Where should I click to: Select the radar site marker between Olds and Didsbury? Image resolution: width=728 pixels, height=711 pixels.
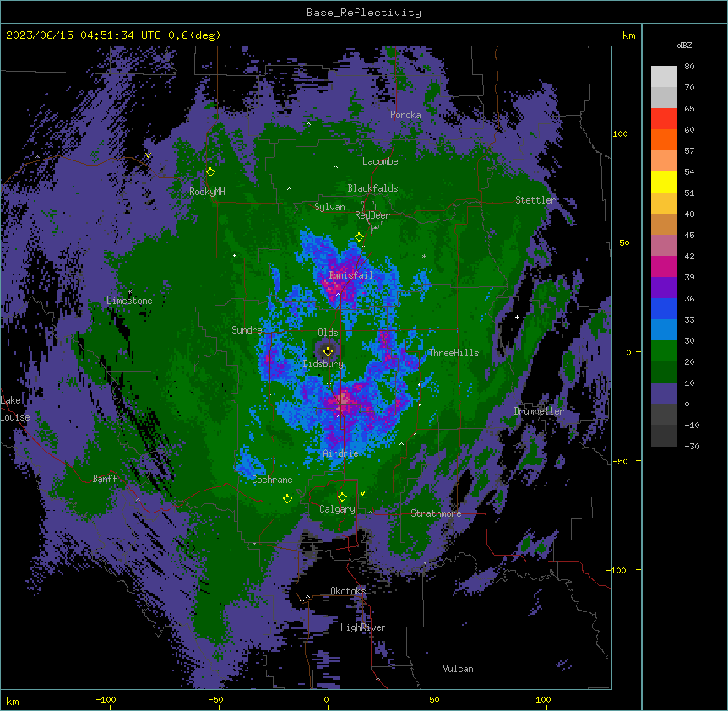(x=328, y=351)
